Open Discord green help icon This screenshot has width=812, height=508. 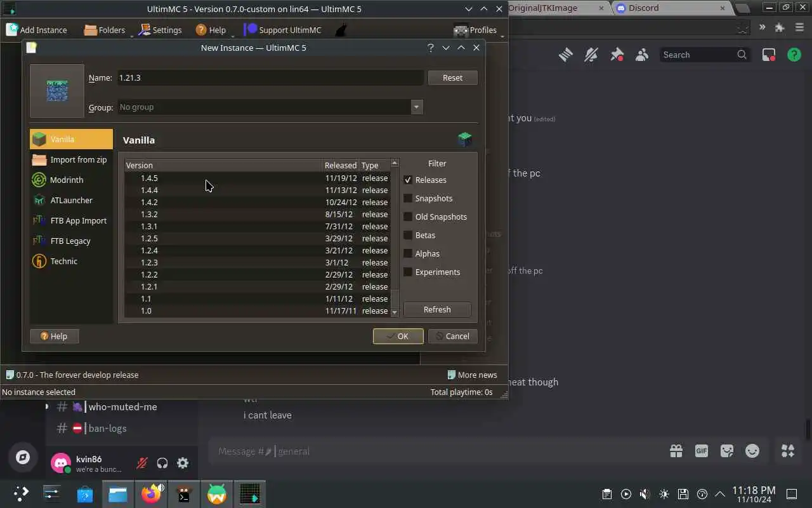794,55
